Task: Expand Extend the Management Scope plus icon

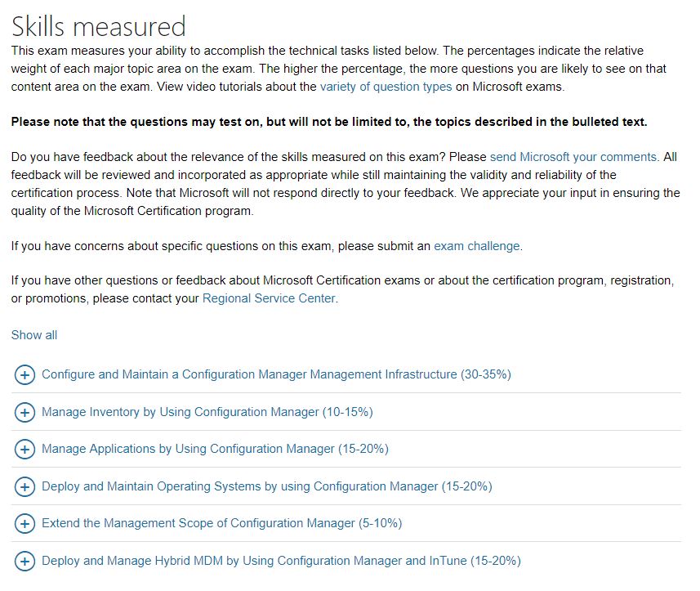Action: point(25,523)
